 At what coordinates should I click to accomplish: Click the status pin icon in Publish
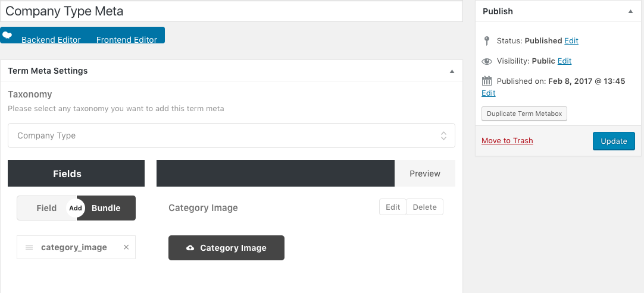(487, 41)
